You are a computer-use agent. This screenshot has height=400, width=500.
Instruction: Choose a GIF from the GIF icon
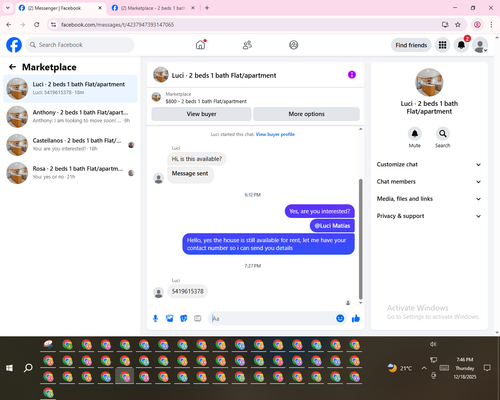pyautogui.click(x=198, y=318)
